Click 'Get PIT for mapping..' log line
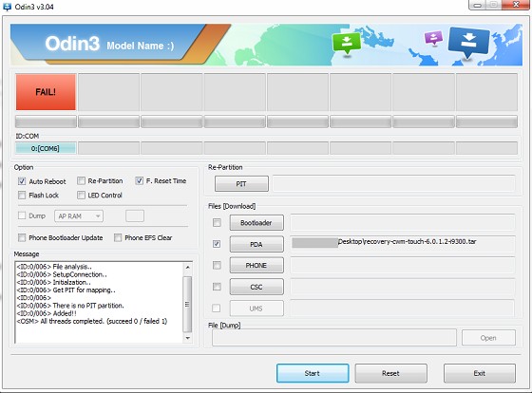The width and height of the screenshot is (532, 393). [x=66, y=290]
